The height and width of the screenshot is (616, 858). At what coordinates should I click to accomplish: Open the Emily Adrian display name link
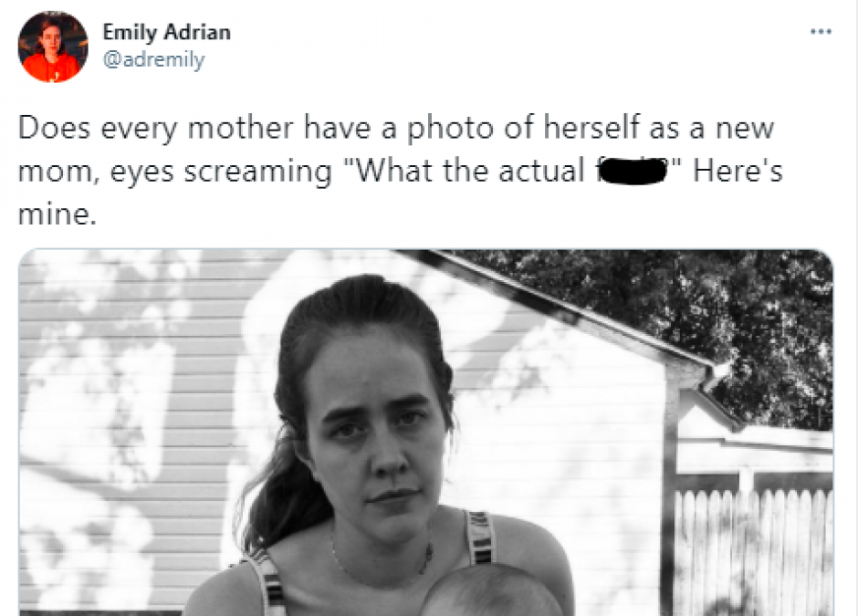point(166,32)
